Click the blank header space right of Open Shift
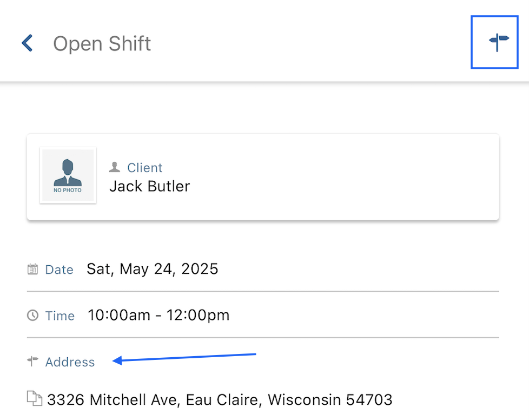Image resolution: width=529 pixels, height=420 pixels. [310, 43]
